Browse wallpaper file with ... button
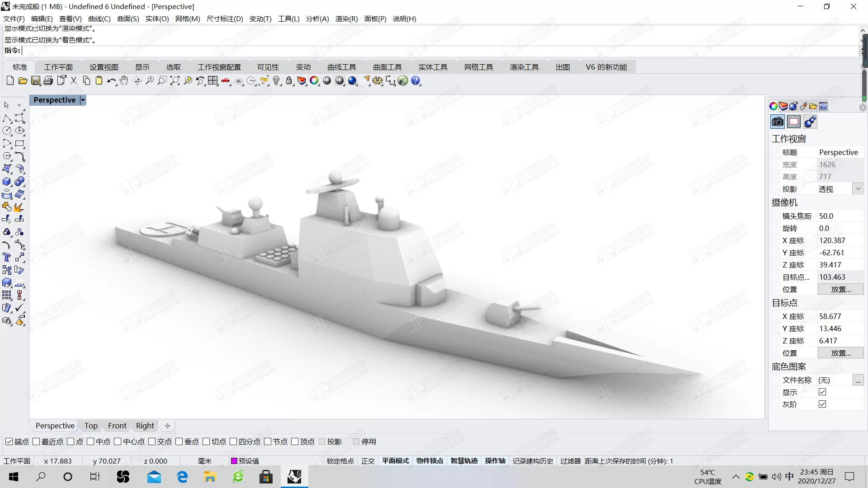The image size is (868, 488). pos(858,380)
